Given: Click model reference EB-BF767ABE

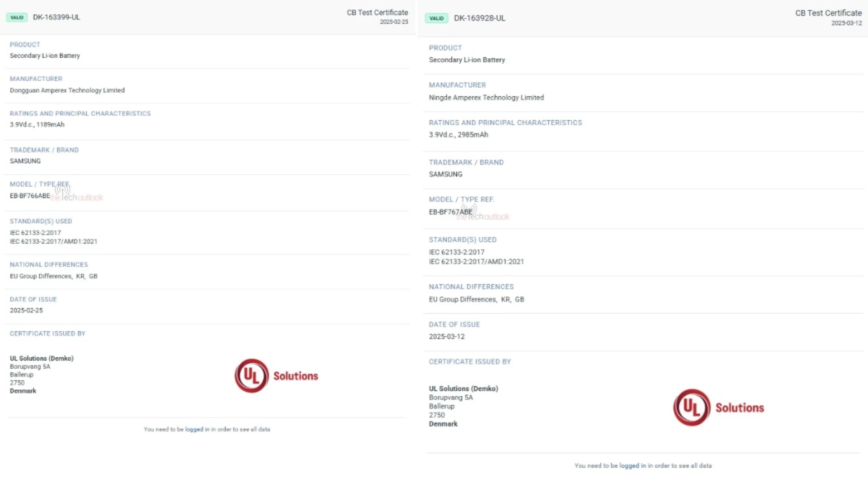Looking at the screenshot, I should [x=450, y=212].
